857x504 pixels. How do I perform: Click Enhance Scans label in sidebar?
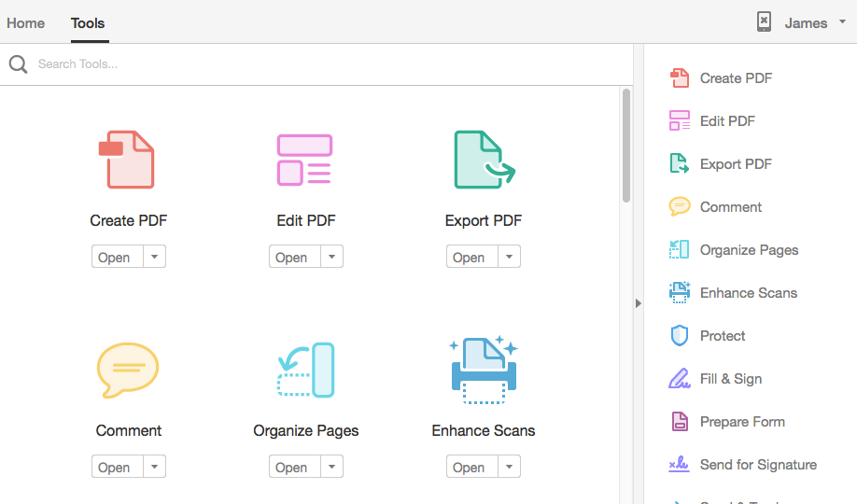click(749, 292)
